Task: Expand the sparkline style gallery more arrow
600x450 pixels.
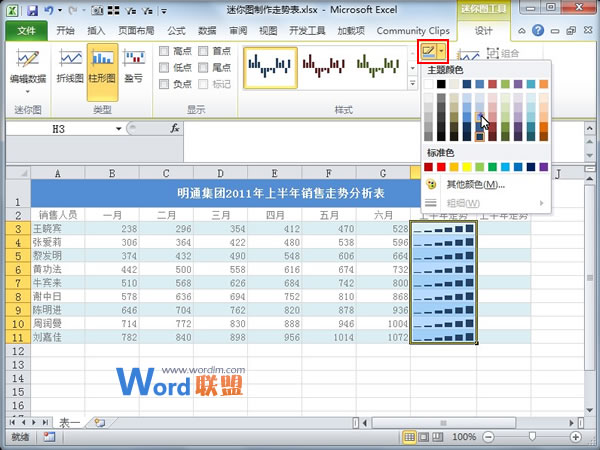Action: coord(413,82)
